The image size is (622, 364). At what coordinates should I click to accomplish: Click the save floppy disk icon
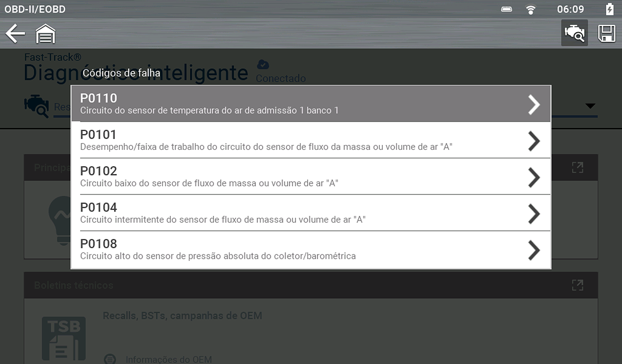click(606, 33)
